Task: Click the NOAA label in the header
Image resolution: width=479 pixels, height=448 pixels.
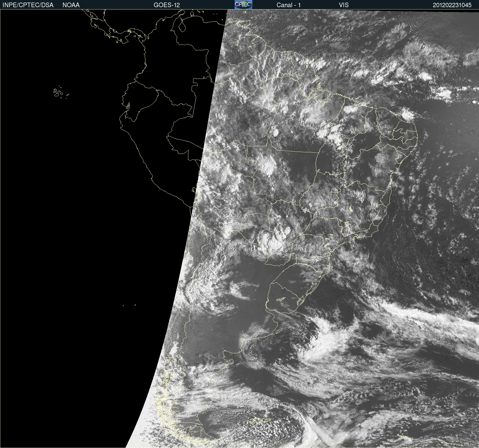Action: coord(71,5)
